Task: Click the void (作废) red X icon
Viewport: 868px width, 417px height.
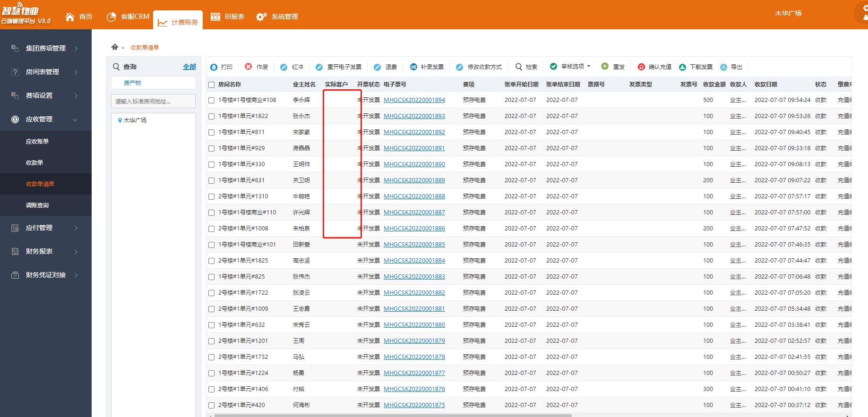Action: [x=248, y=67]
